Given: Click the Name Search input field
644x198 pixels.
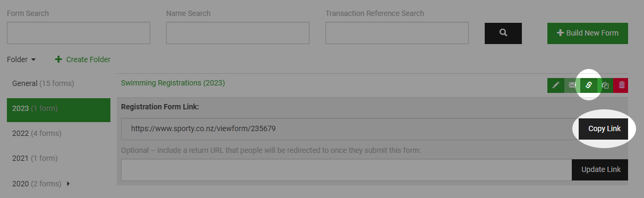Looking at the screenshot, I should pyautogui.click(x=238, y=33).
